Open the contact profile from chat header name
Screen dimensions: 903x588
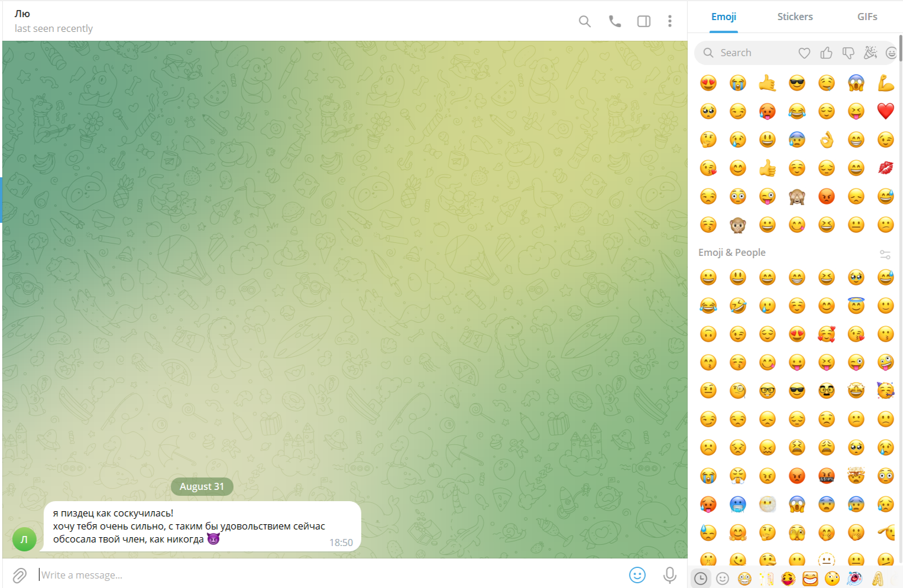pos(22,14)
